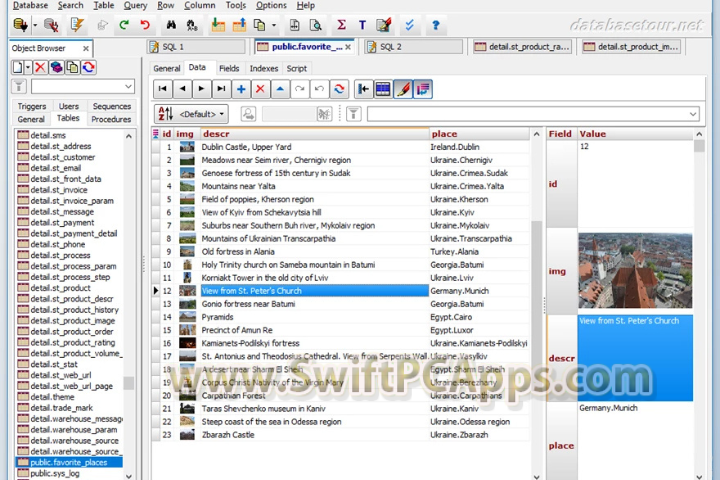Viewport: 720px width, 480px height.
Task: Open the Indexes tab
Action: [264, 68]
